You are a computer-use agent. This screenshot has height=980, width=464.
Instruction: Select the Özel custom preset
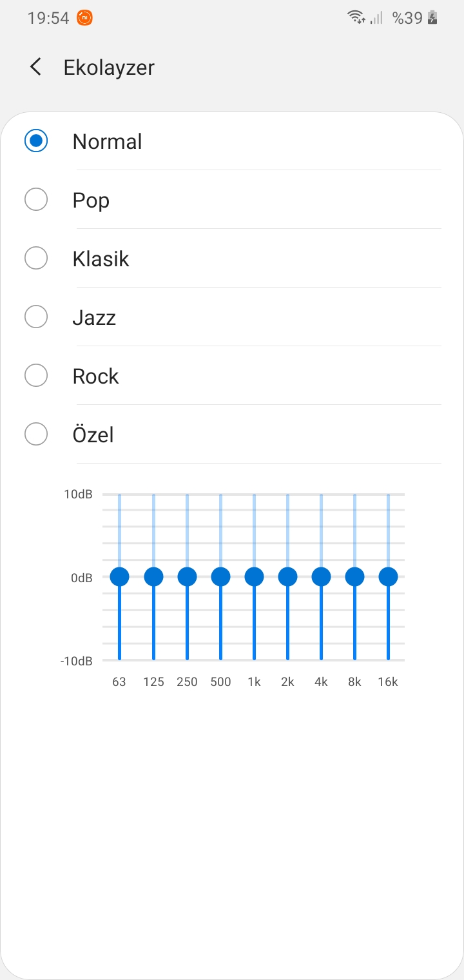pyautogui.click(x=36, y=435)
